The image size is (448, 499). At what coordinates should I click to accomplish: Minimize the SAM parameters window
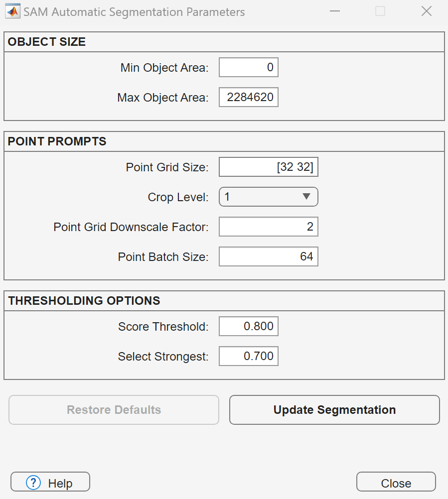(334, 11)
